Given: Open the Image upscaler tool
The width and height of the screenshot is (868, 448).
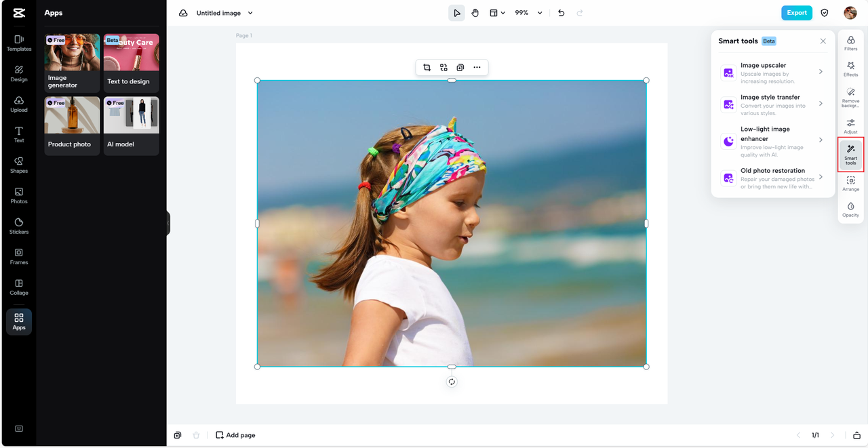Looking at the screenshot, I should [773, 73].
